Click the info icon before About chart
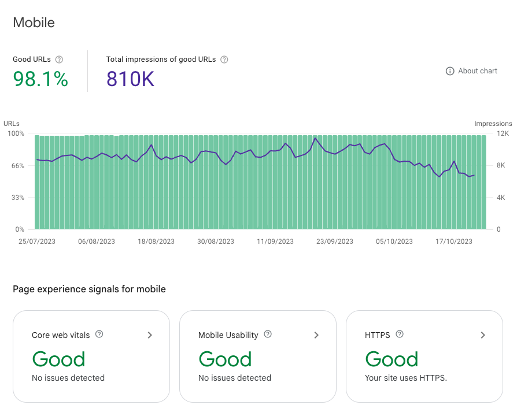517x420 pixels. point(450,71)
